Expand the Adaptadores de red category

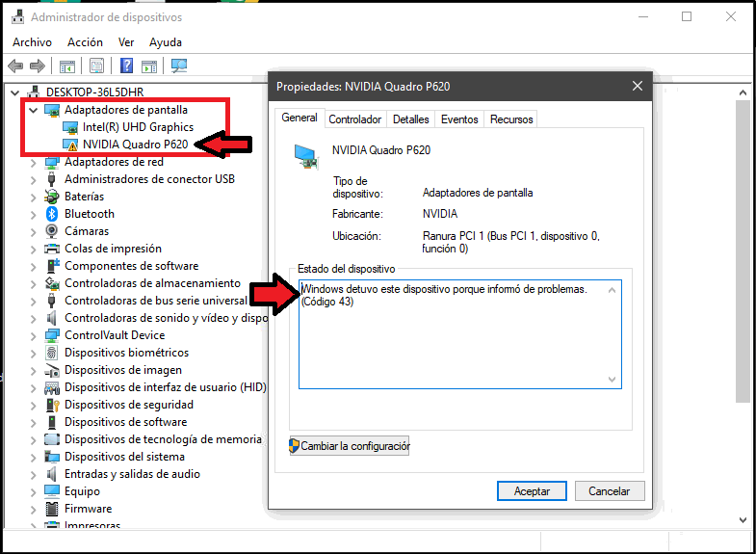(34, 163)
